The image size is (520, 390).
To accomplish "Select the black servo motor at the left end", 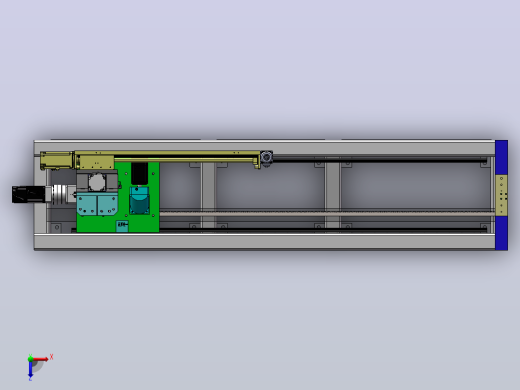I will point(29,195).
